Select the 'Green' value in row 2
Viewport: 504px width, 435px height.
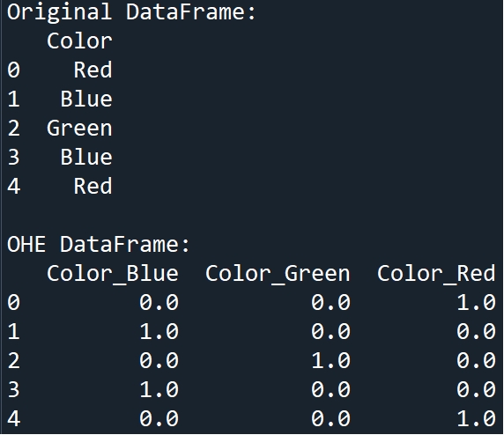pyautogui.click(x=79, y=129)
